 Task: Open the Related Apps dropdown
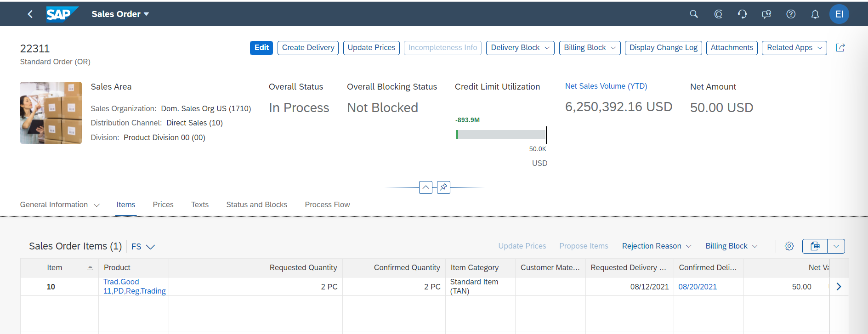pos(794,48)
